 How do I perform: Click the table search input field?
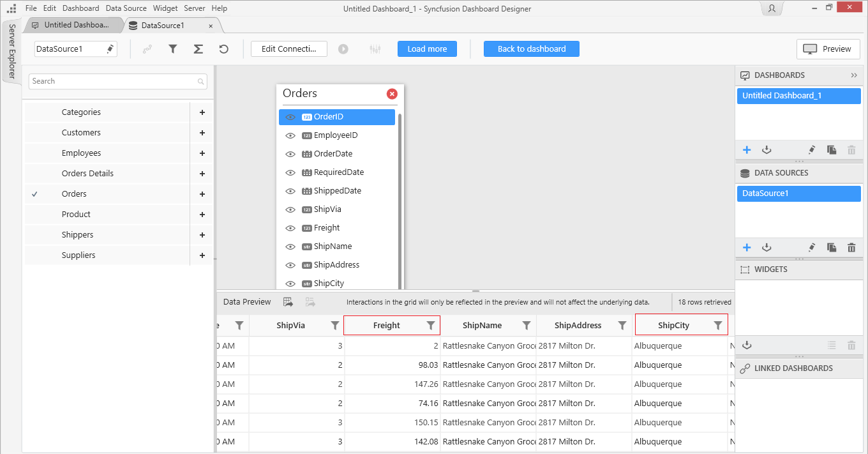click(x=114, y=81)
